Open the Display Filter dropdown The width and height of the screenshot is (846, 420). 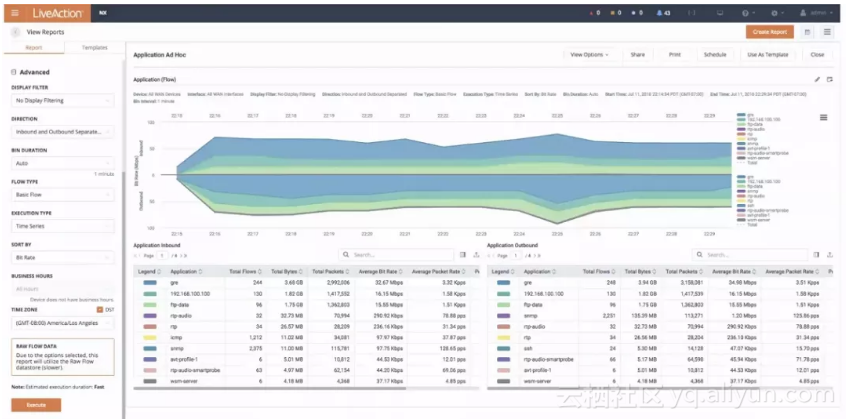63,100
